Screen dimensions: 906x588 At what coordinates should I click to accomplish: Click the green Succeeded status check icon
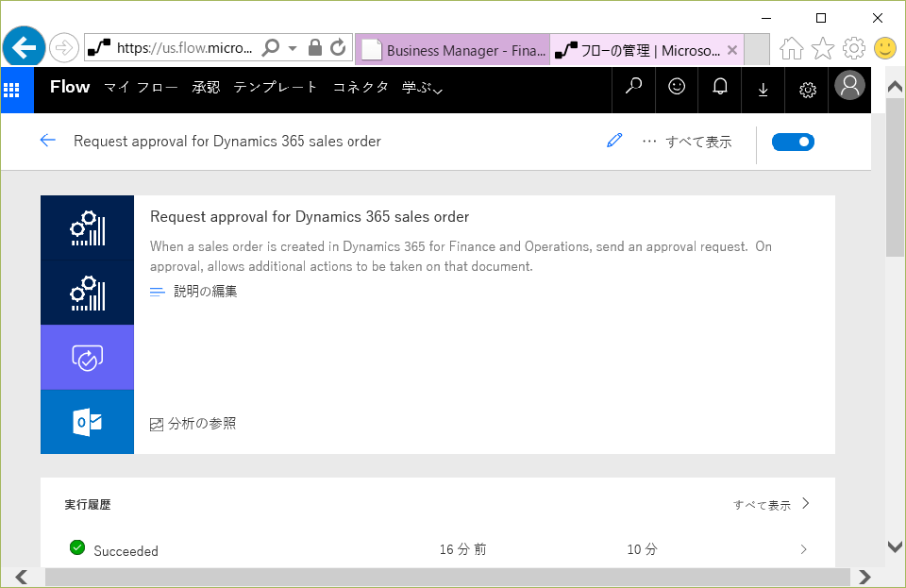pyautogui.click(x=76, y=547)
